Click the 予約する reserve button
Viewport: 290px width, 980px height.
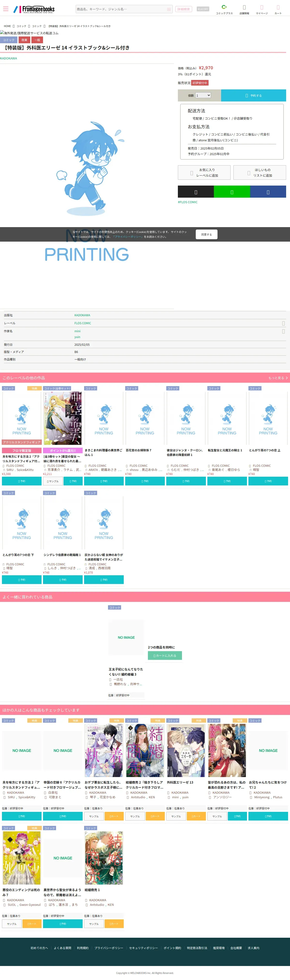pyautogui.click(x=254, y=95)
